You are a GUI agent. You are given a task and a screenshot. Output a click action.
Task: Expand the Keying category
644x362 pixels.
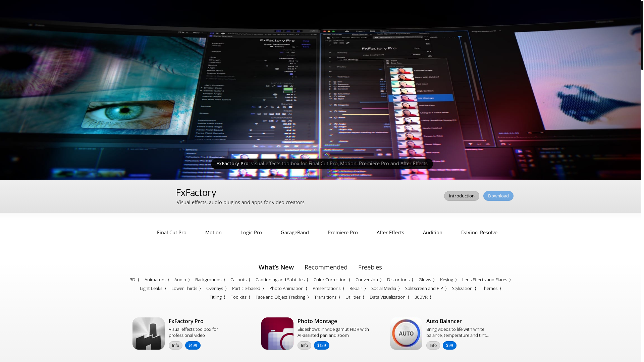point(448,280)
